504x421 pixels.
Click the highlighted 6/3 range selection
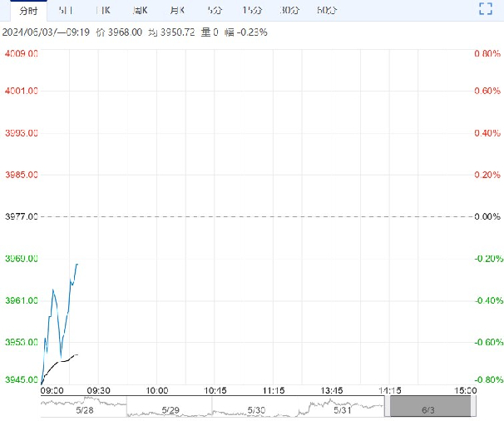tap(430, 407)
